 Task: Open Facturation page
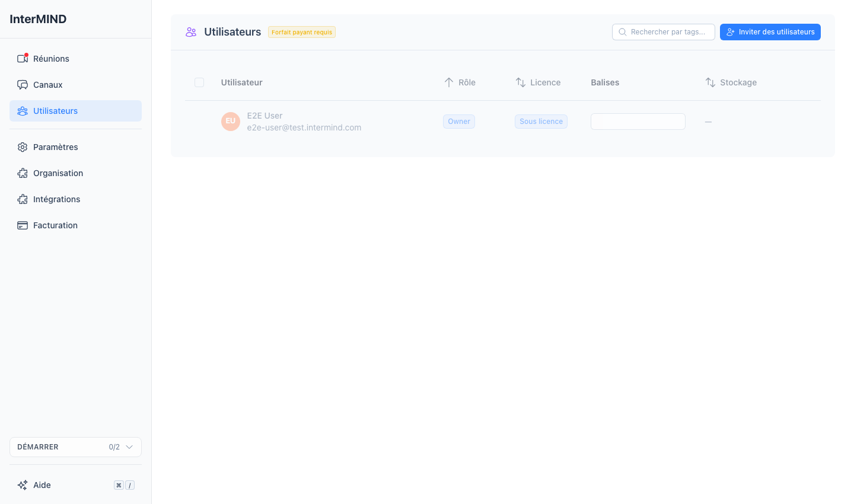(75, 225)
